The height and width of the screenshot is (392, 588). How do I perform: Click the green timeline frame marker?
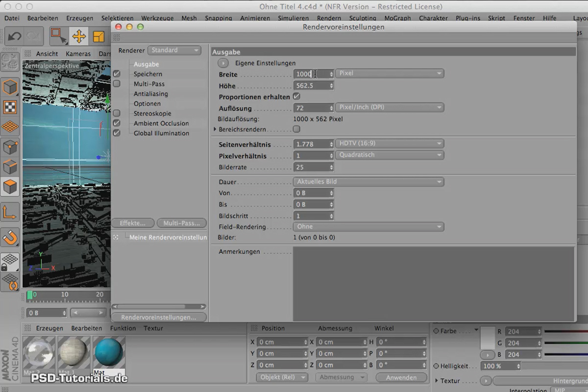tap(30, 295)
